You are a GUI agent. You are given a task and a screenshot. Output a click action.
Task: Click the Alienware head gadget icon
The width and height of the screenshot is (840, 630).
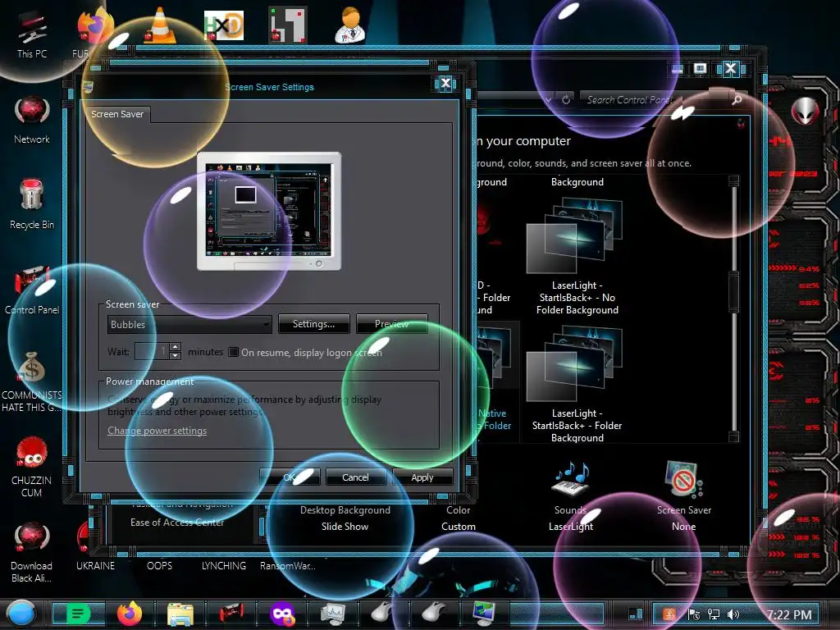pyautogui.click(x=805, y=111)
